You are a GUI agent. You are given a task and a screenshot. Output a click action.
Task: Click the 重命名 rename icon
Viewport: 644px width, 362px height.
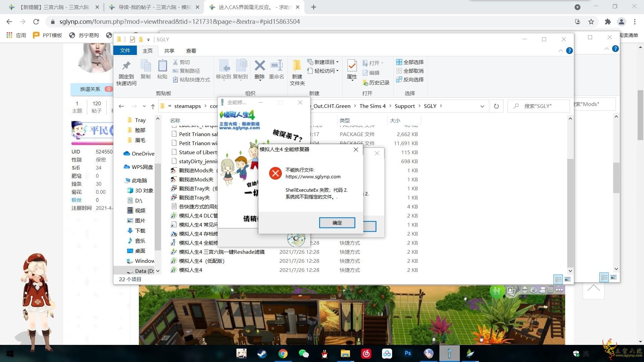[x=277, y=66]
